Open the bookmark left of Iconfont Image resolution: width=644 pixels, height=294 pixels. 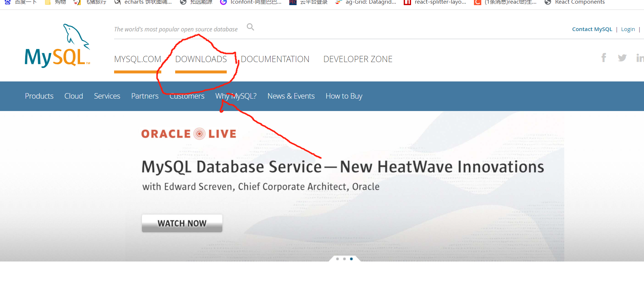[x=196, y=2]
